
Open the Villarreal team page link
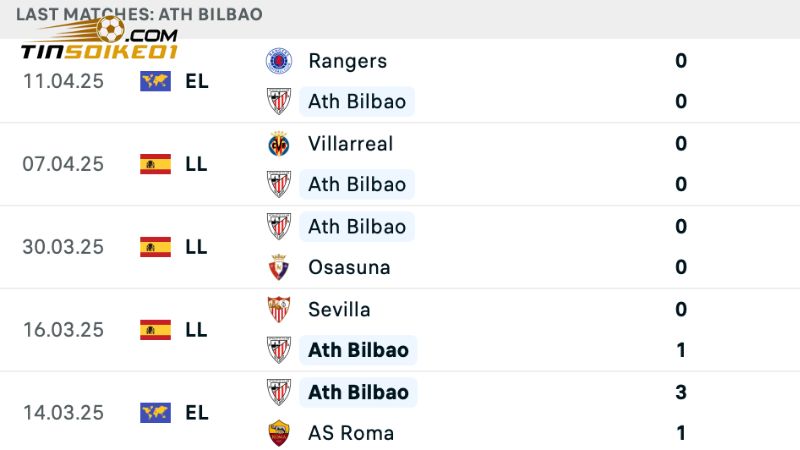350,144
